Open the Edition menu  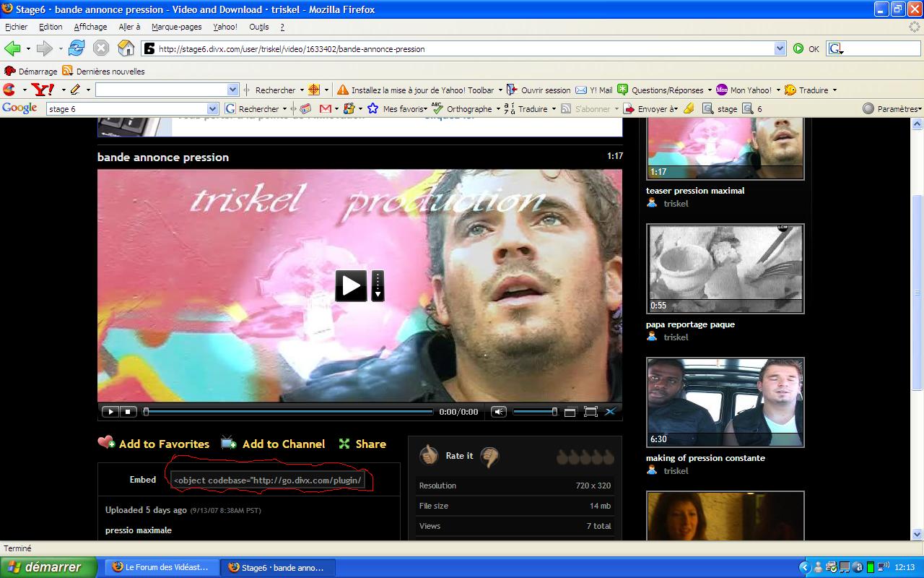coord(51,27)
